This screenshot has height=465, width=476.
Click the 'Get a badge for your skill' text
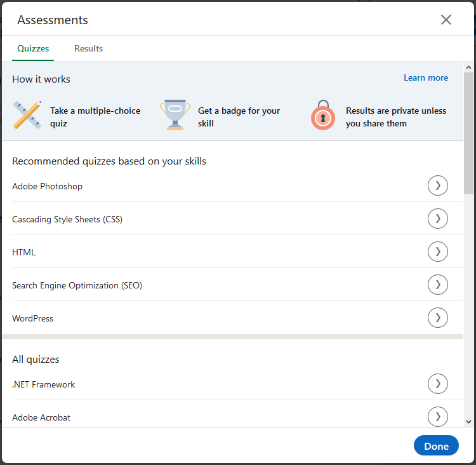click(239, 117)
